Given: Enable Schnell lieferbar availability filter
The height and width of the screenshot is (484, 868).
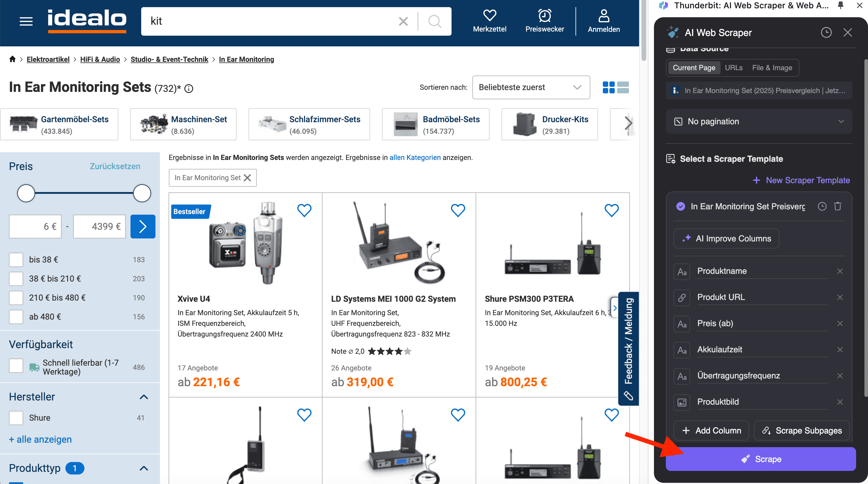Looking at the screenshot, I should tap(16, 366).
